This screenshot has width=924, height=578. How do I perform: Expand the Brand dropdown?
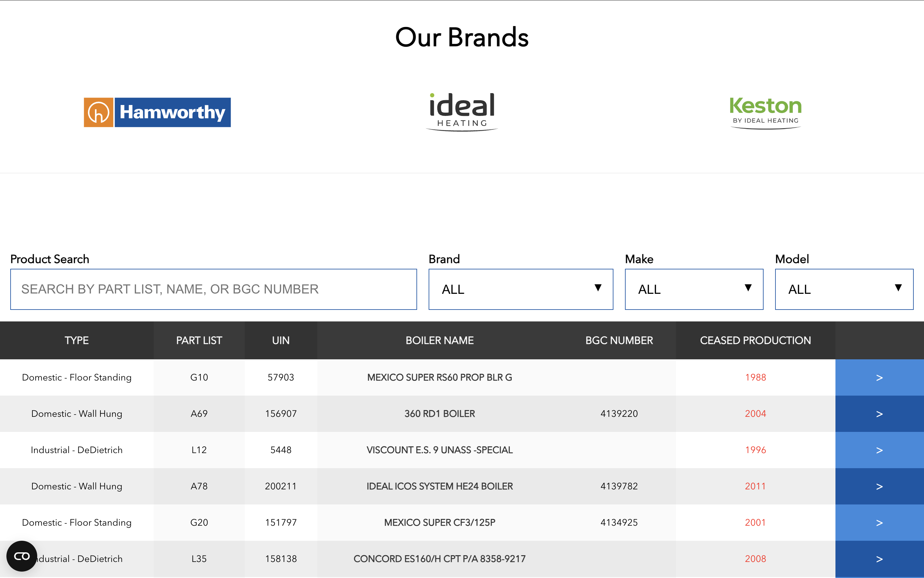pos(521,289)
